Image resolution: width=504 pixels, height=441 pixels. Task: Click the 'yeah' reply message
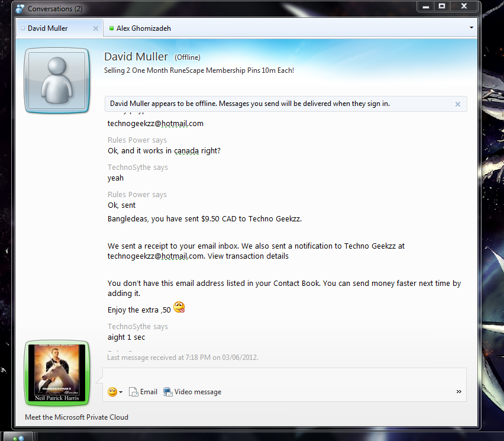(x=115, y=178)
